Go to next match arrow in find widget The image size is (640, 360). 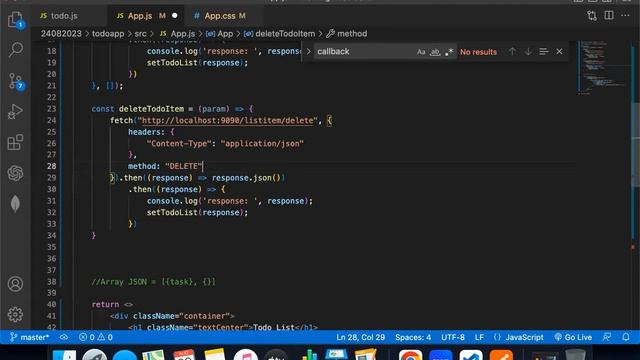(528, 51)
